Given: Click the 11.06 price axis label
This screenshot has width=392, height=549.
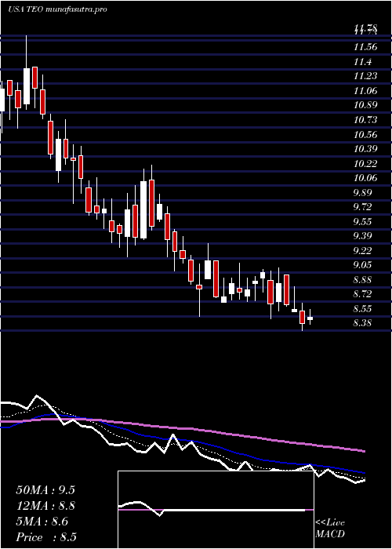Looking at the screenshot, I should (x=365, y=91).
